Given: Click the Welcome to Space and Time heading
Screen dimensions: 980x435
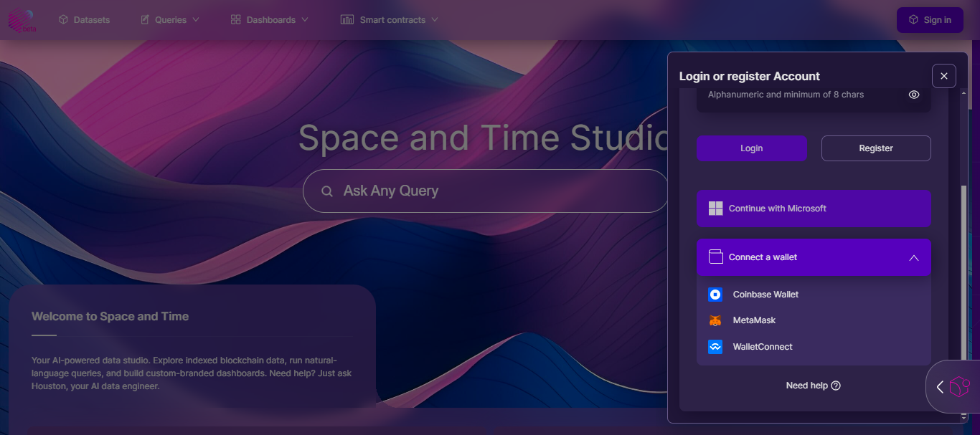Looking at the screenshot, I should [110, 316].
